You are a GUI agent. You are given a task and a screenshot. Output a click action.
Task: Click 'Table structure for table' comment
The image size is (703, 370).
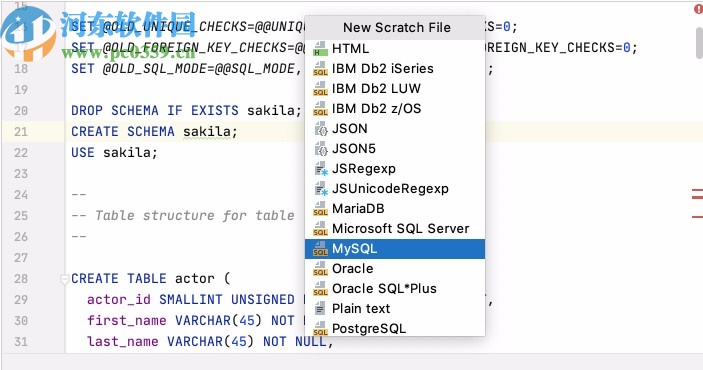[x=195, y=216]
